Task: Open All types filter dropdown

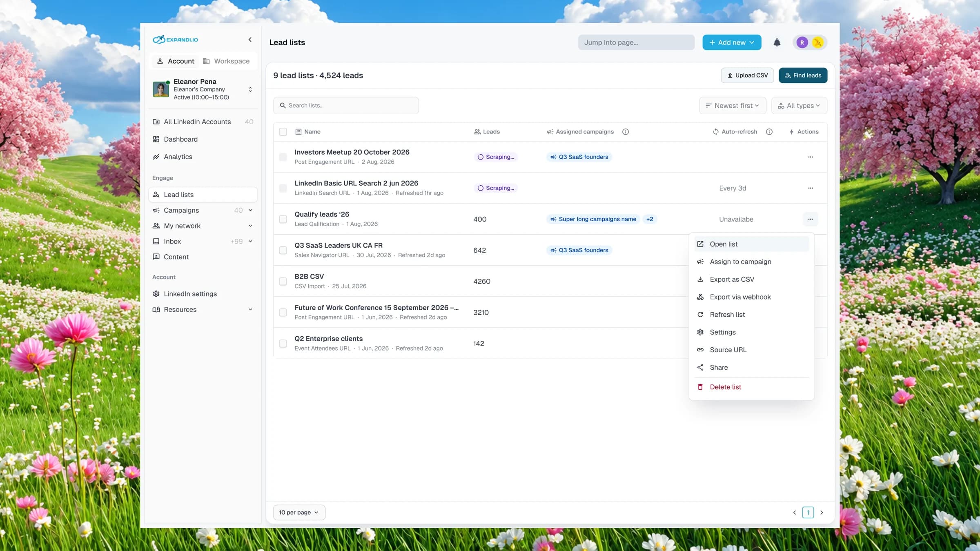Action: (799, 105)
